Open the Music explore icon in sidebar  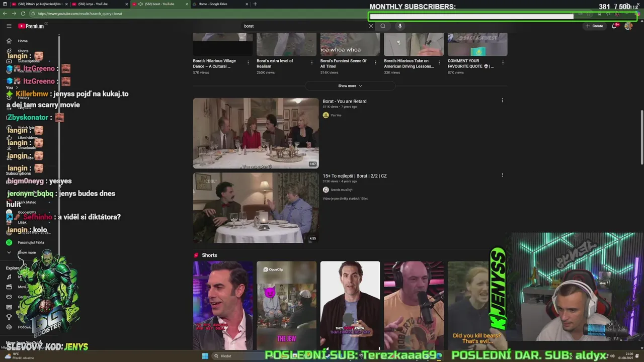click(x=9, y=277)
